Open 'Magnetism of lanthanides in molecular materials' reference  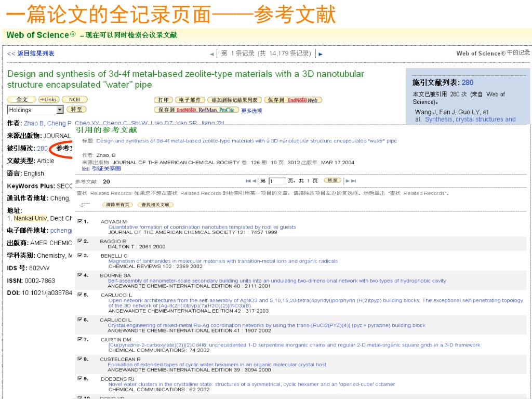223,261
